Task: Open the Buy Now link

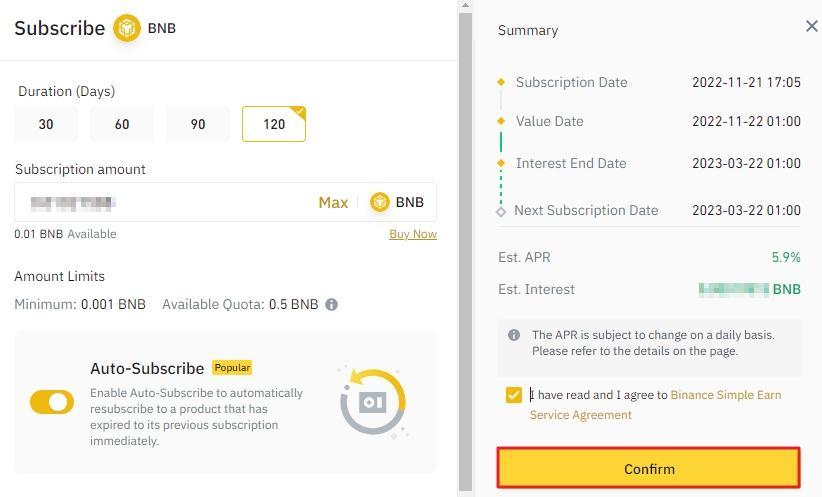Action: click(412, 234)
